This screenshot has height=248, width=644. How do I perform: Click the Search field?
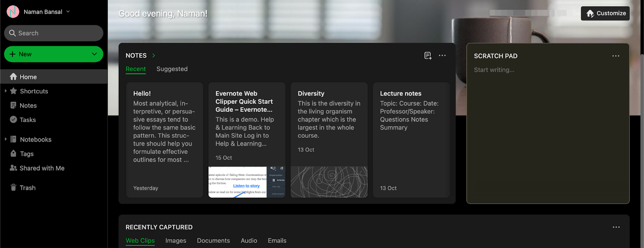pyautogui.click(x=54, y=33)
